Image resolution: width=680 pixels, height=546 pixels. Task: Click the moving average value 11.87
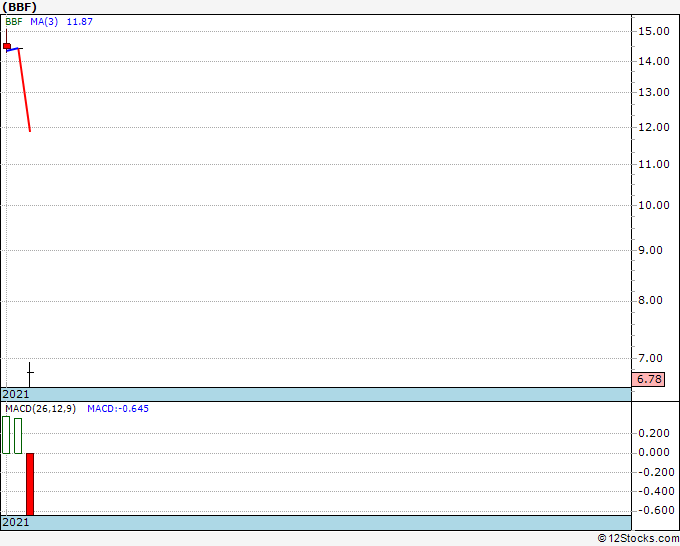coord(80,22)
